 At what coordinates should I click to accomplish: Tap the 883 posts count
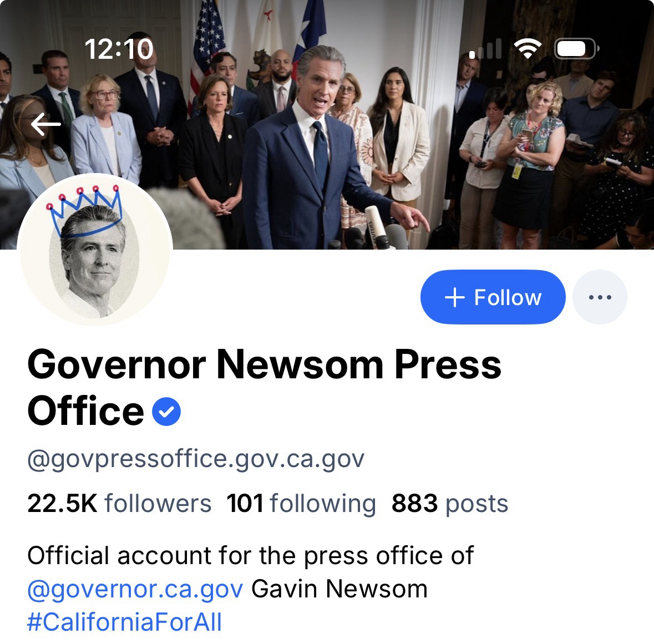[x=450, y=503]
